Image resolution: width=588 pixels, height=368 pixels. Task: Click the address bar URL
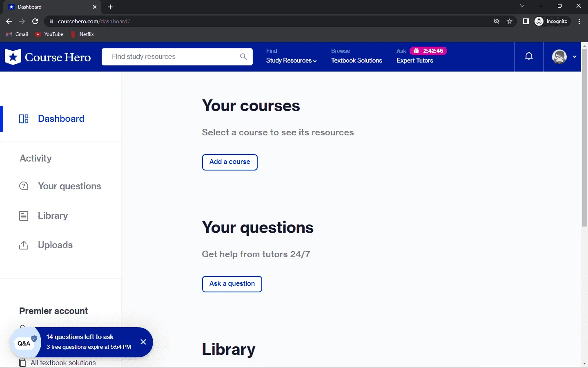pos(94,21)
